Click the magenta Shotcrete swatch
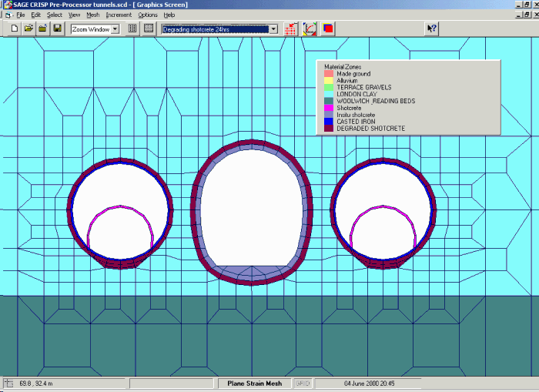The height and width of the screenshot is (392, 539). [329, 108]
